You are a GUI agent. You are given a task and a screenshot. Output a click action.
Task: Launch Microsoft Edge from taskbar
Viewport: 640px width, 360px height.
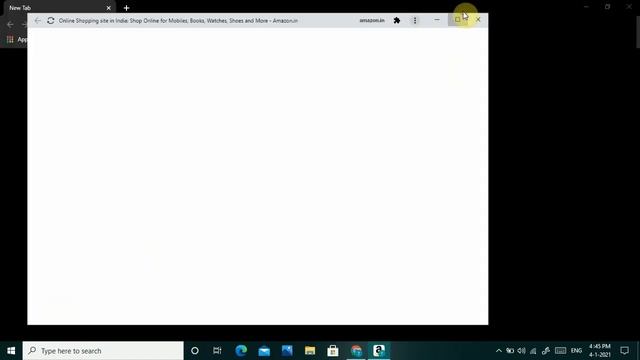241,351
